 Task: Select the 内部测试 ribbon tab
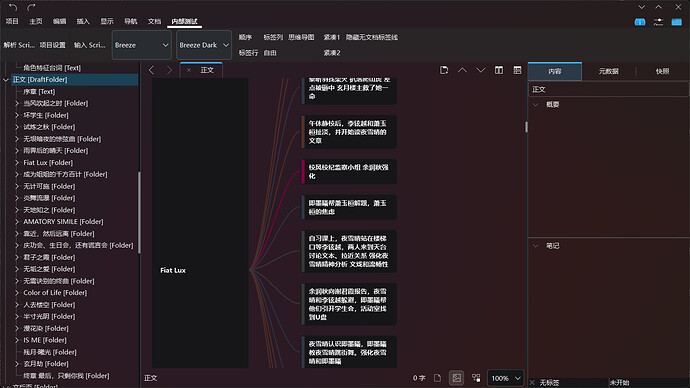(x=184, y=22)
